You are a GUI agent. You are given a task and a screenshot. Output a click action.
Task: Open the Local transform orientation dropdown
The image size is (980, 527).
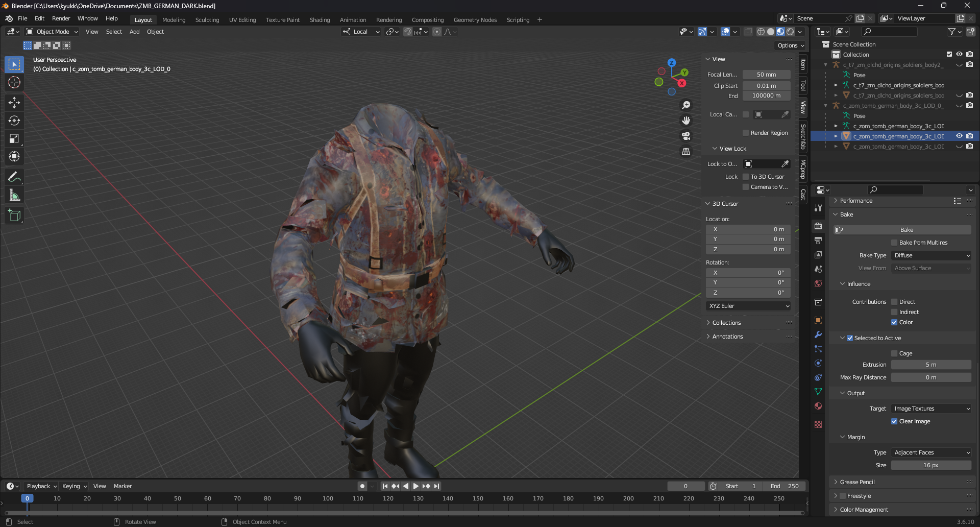(x=361, y=32)
